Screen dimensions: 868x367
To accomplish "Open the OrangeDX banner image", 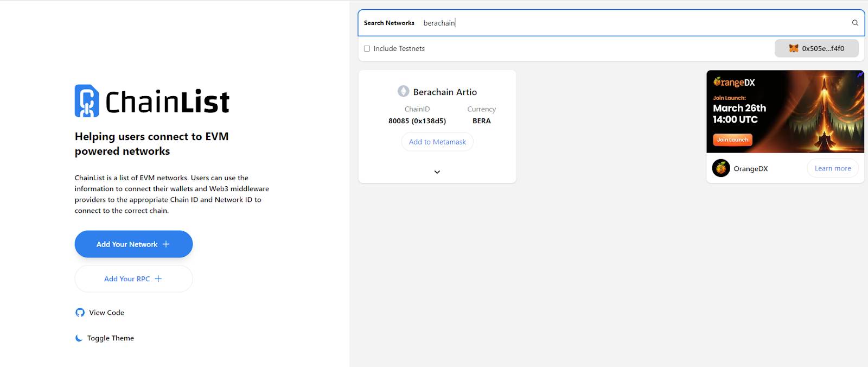I will [x=785, y=111].
